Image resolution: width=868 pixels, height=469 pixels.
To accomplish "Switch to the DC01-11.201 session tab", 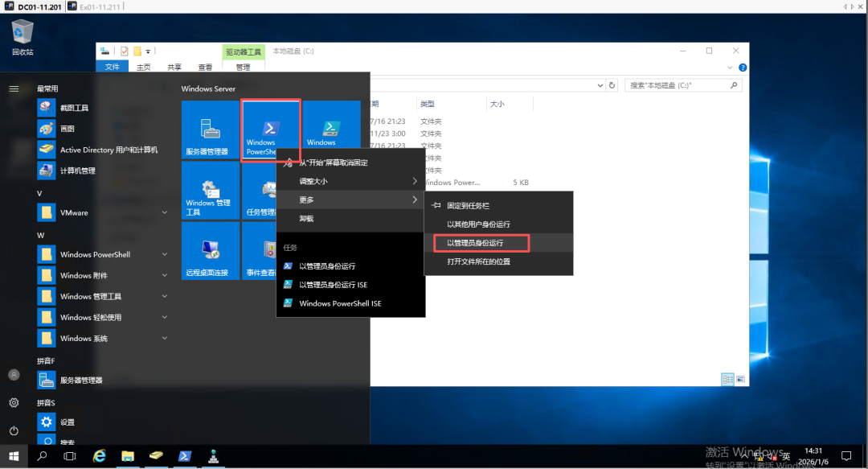I will point(33,6).
